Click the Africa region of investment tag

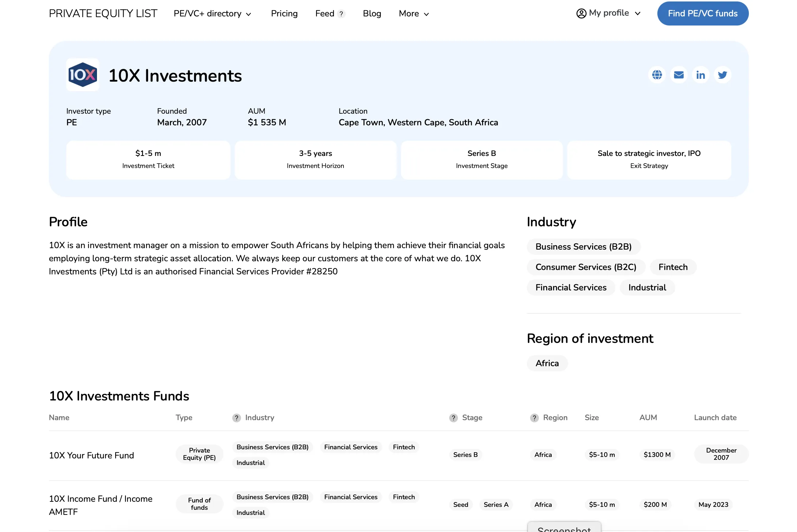point(547,363)
